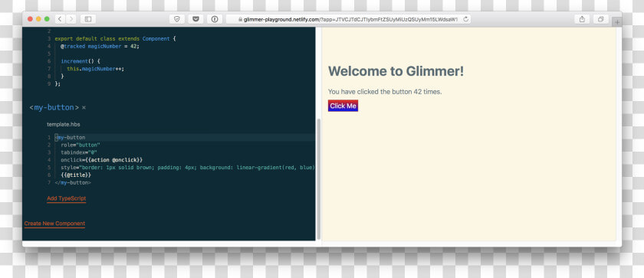
Task: Go forward with Safari's forward arrow
Action: [71, 19]
